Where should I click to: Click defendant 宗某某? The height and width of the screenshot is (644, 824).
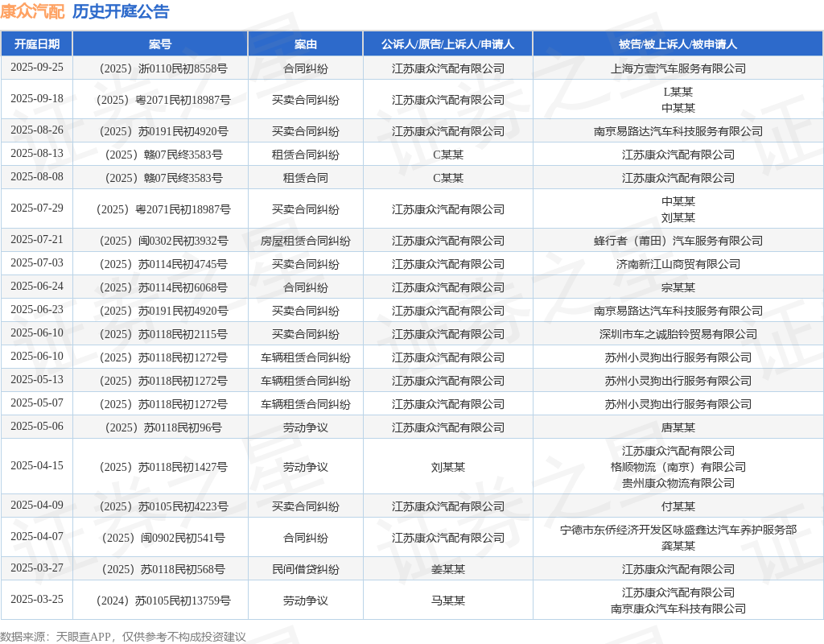[678, 287]
